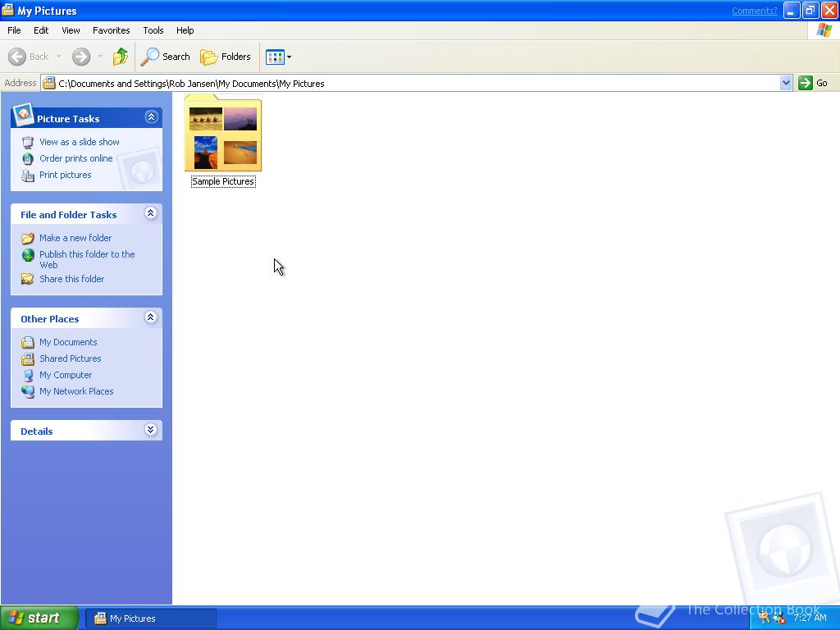This screenshot has width=840, height=630.
Task: Go to My Network Places link
Action: click(x=76, y=391)
